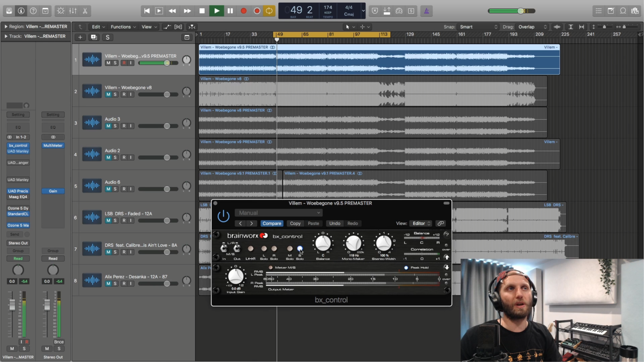
Task: Expand the Region inspector disclosure triangle
Action: [x=6, y=26]
